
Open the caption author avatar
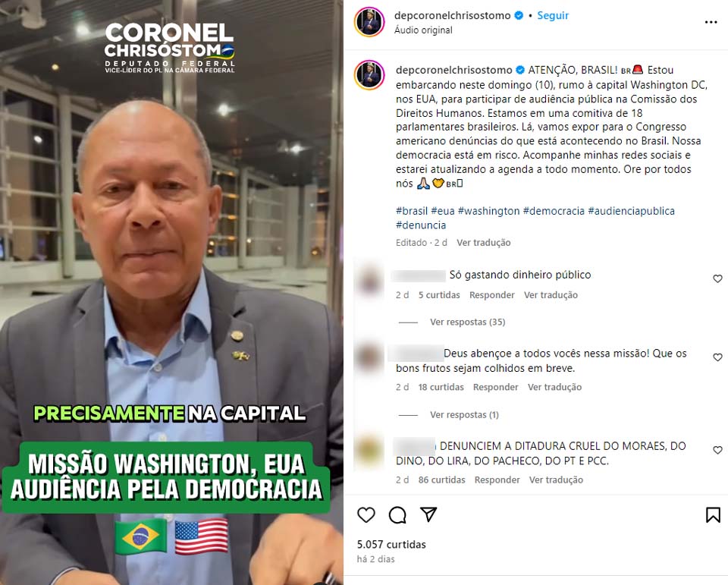[x=369, y=75]
